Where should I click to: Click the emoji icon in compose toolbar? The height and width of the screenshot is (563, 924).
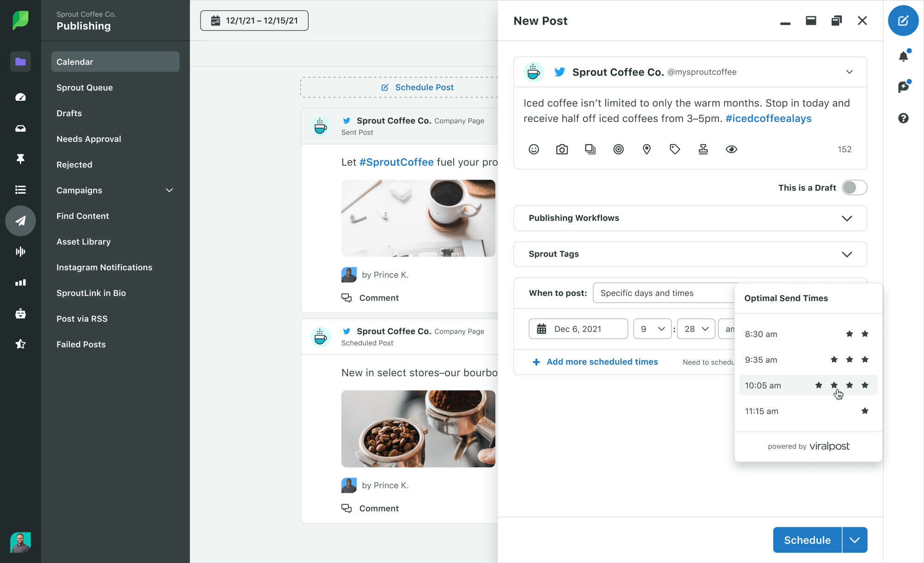tap(533, 149)
